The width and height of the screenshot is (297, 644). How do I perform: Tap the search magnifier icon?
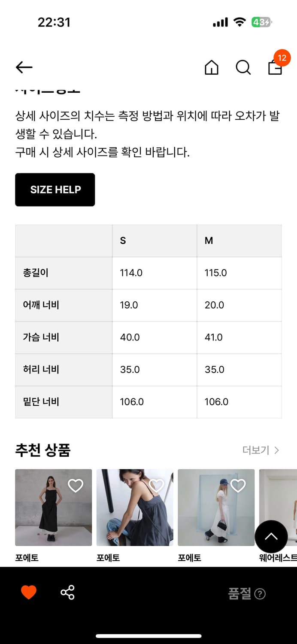coord(243,67)
